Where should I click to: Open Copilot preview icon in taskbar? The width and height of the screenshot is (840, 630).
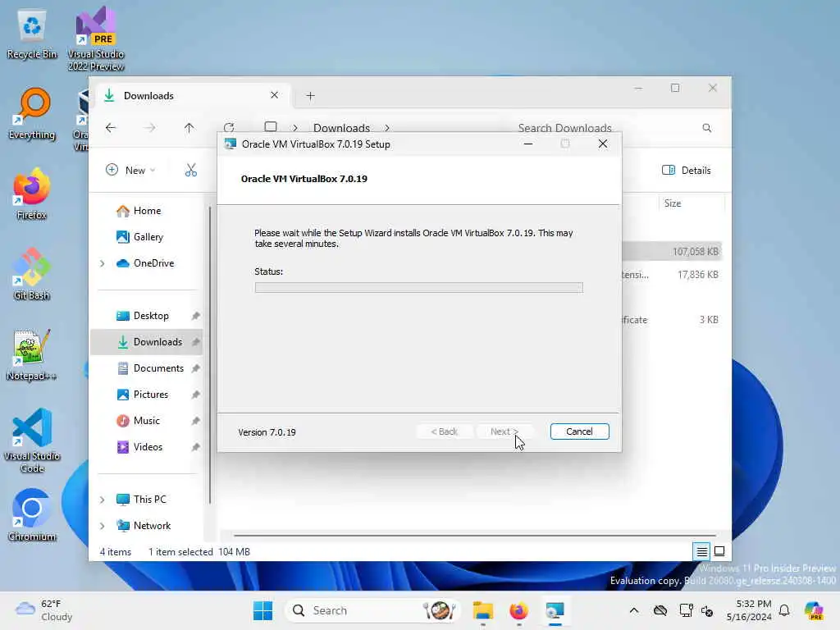814,610
